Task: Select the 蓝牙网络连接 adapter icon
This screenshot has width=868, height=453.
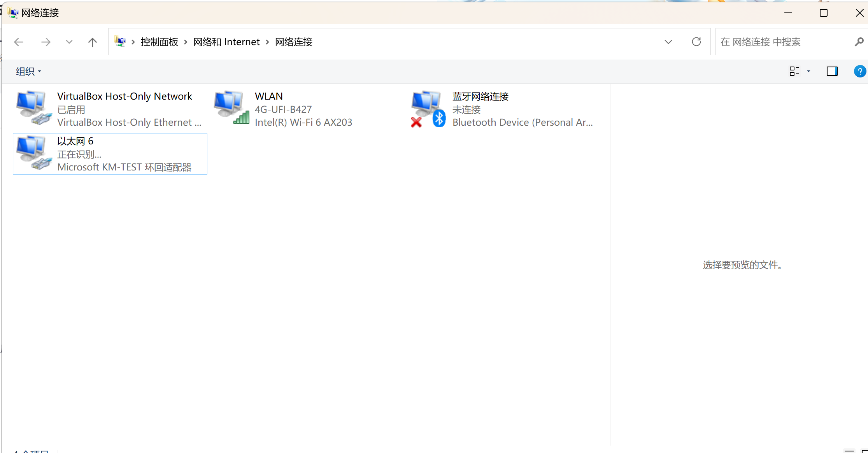Action: click(x=428, y=109)
